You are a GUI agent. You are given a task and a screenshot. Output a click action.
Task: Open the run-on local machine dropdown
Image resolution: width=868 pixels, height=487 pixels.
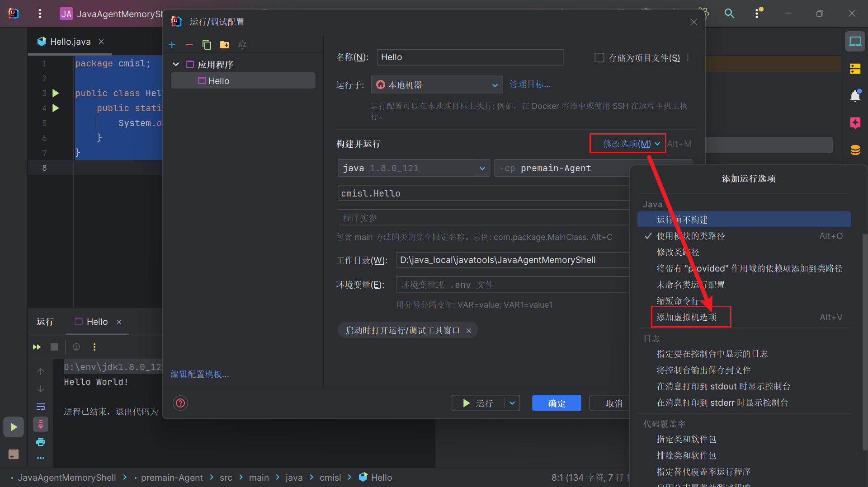(x=437, y=85)
